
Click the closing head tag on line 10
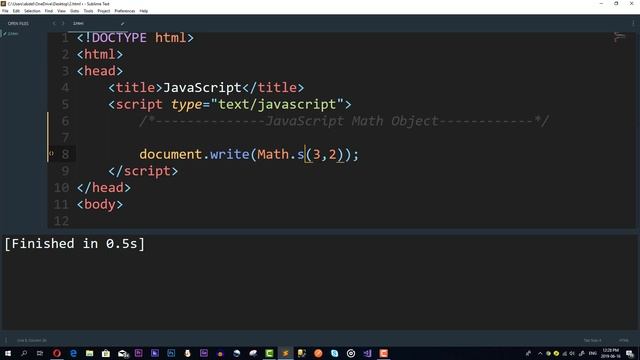[104, 188]
